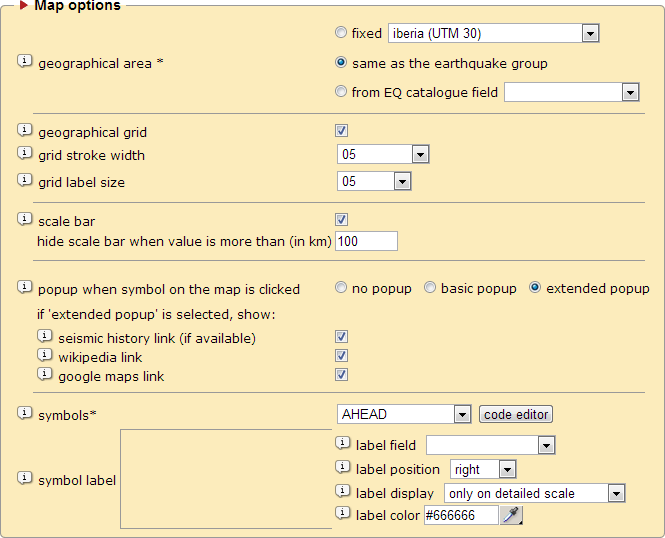The height and width of the screenshot is (538, 665).
Task: Click info icon next to label display
Action: point(343,492)
